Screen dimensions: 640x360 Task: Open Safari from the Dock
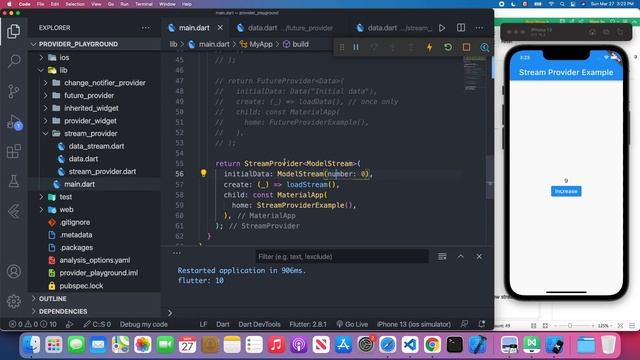click(x=387, y=345)
